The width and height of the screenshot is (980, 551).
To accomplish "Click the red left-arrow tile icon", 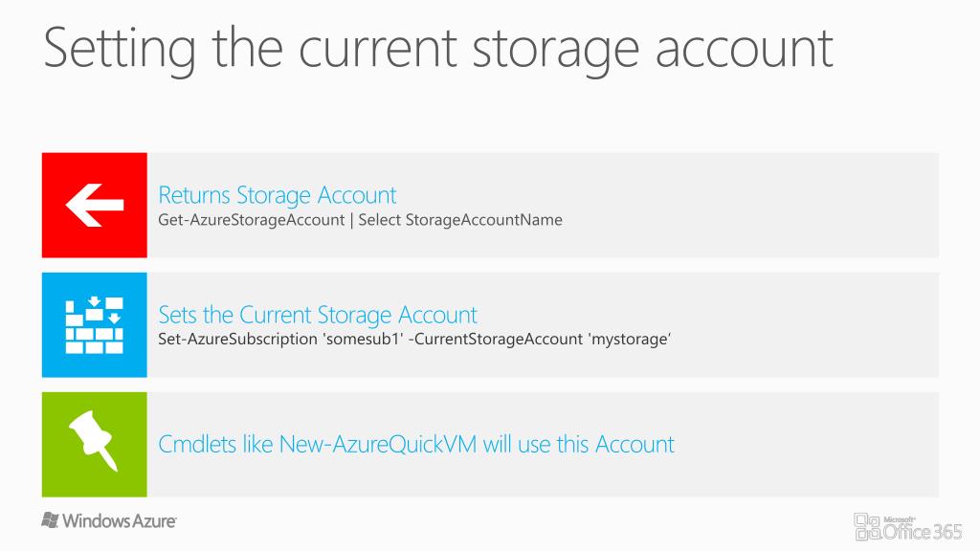I will tap(95, 205).
